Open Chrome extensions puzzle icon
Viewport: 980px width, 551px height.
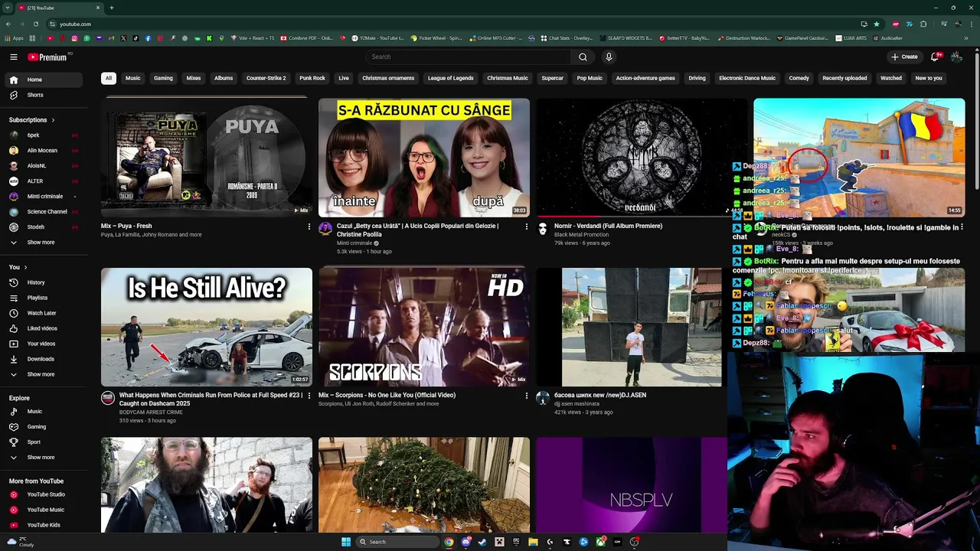(x=923, y=24)
